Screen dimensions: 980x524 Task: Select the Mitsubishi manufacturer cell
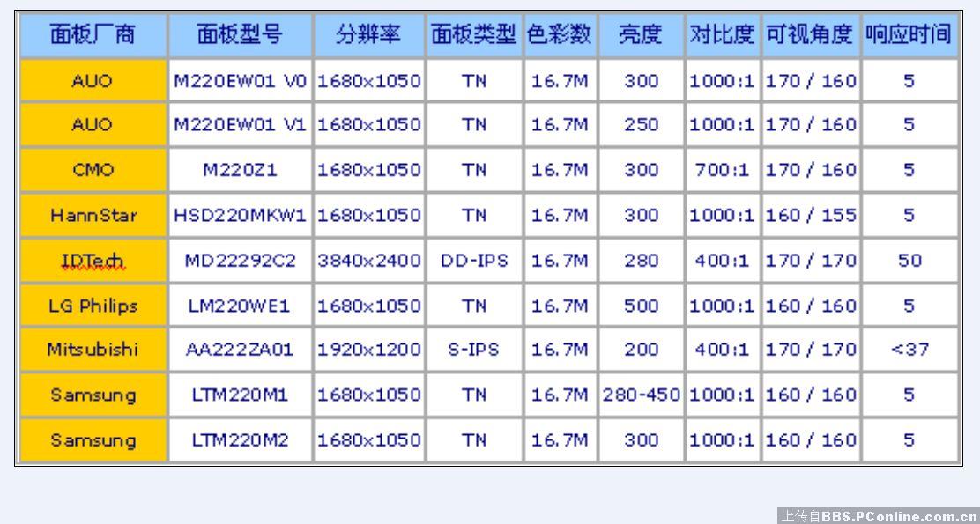click(93, 349)
